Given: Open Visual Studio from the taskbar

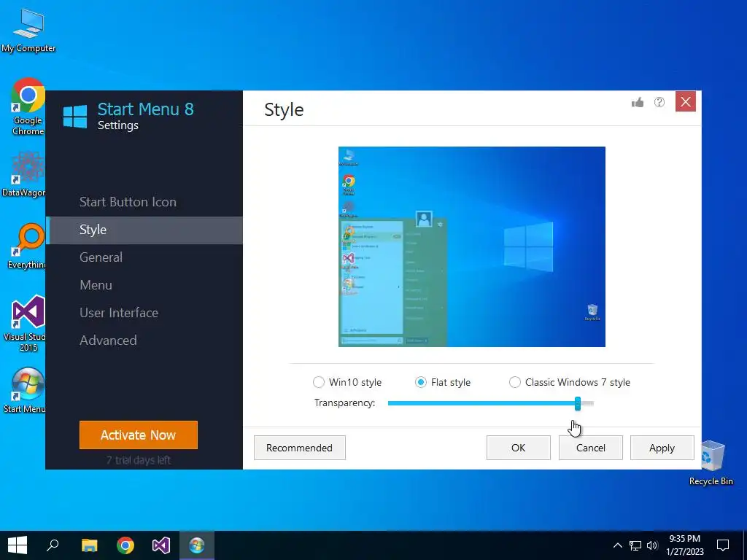Looking at the screenshot, I should pos(161,545).
